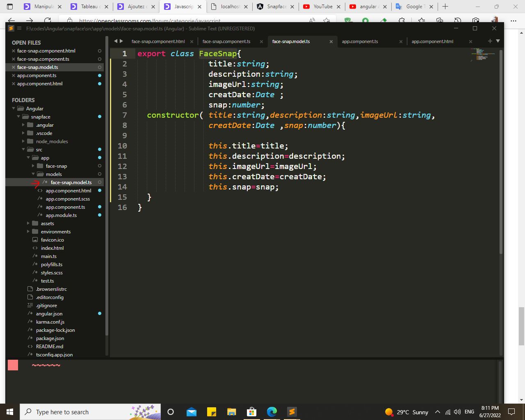525x420 pixels.
Task: Collapse the models folder in the sidebar
Action: 33,174
